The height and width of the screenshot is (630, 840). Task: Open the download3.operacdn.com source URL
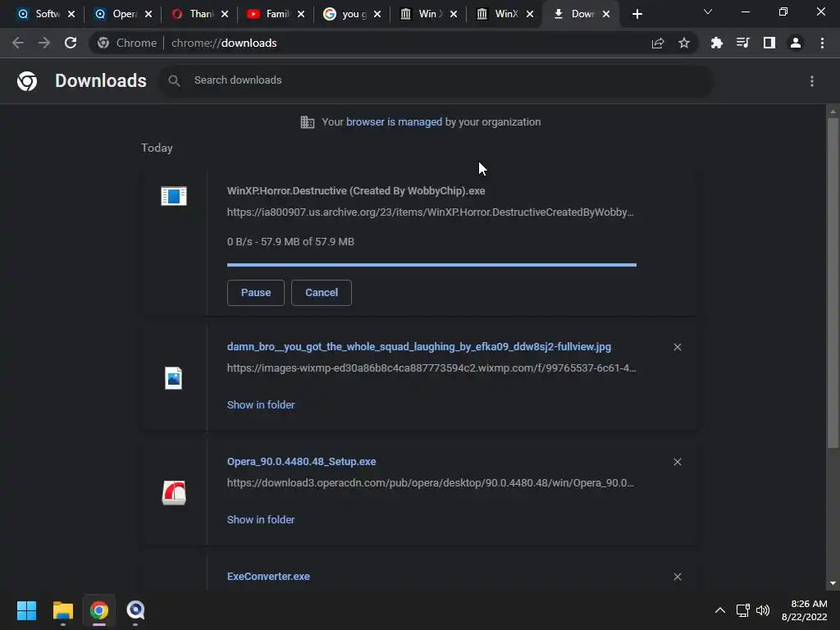(x=430, y=482)
